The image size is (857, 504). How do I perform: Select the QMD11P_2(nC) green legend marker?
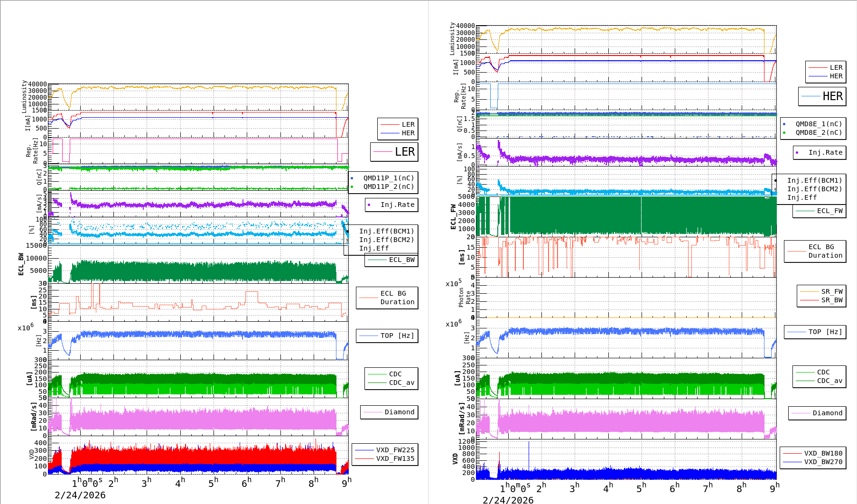pyautogui.click(x=352, y=187)
